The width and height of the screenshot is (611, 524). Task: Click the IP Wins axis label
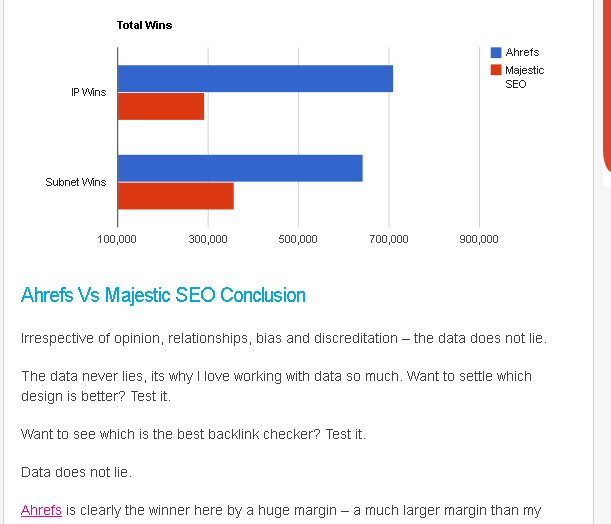(x=88, y=92)
